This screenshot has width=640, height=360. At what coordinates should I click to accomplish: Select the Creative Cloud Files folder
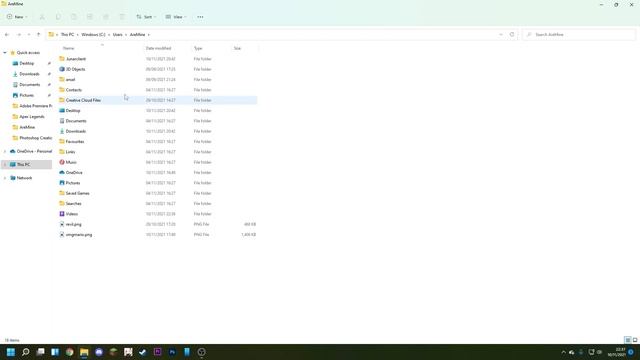tap(83, 100)
